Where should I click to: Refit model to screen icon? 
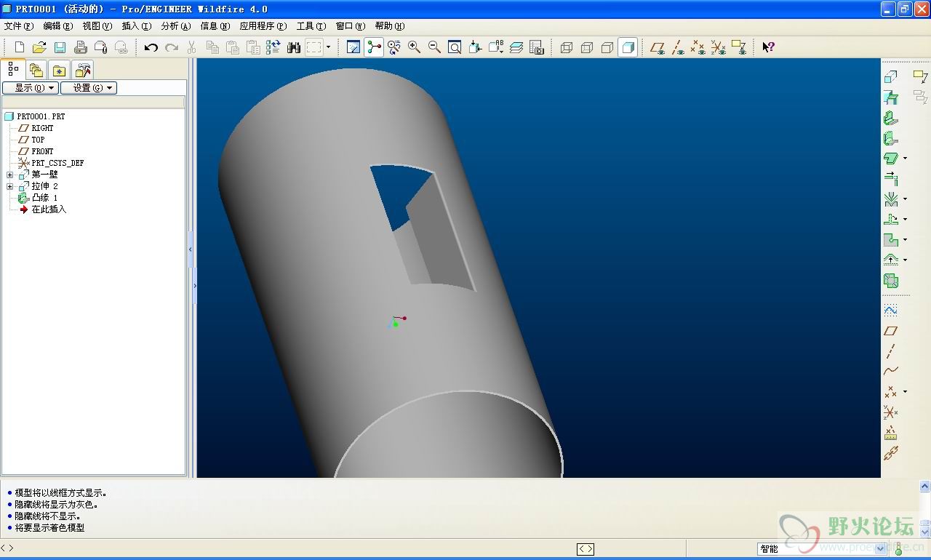tap(455, 47)
